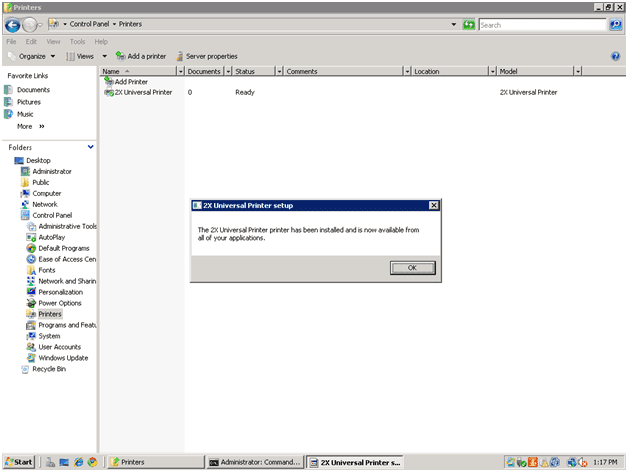This screenshot has width=628, height=472.
Task: Open the Documents favorite link icon
Action: (8, 90)
